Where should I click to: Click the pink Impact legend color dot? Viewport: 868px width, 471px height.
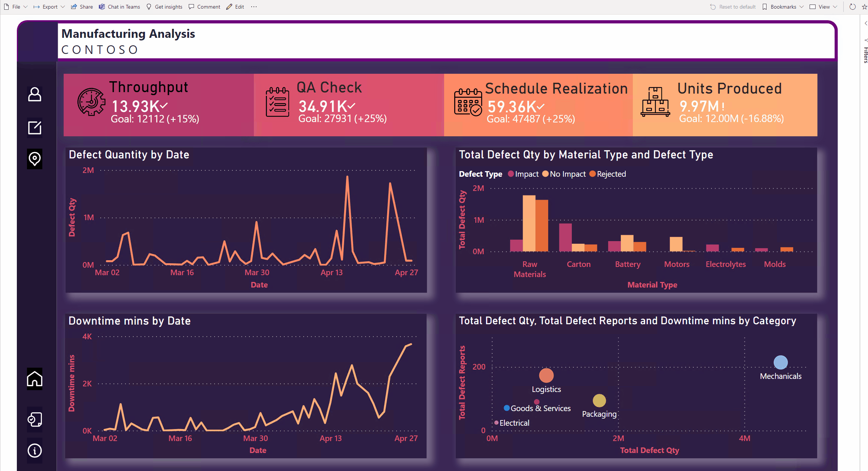coord(511,174)
